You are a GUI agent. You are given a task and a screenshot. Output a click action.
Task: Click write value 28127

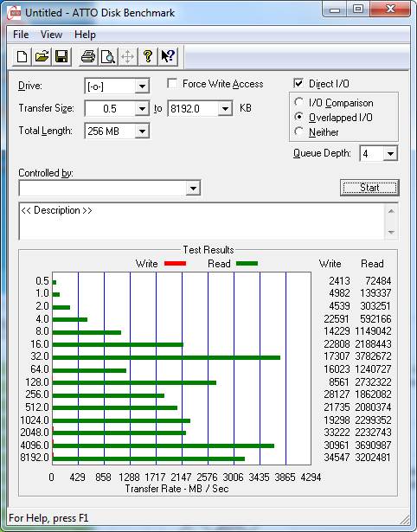coord(337,394)
